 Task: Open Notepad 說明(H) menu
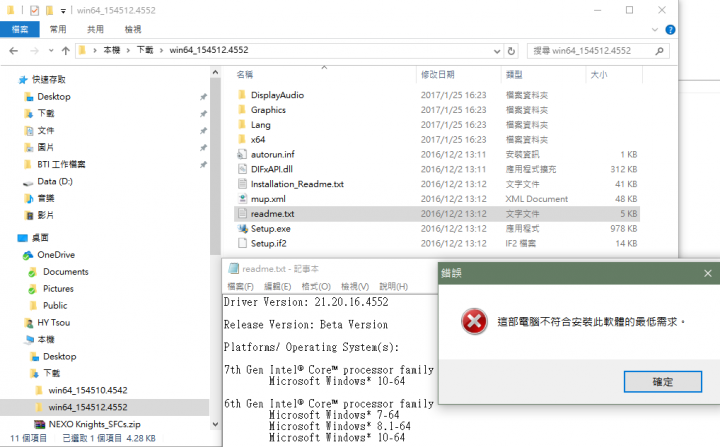[394, 286]
